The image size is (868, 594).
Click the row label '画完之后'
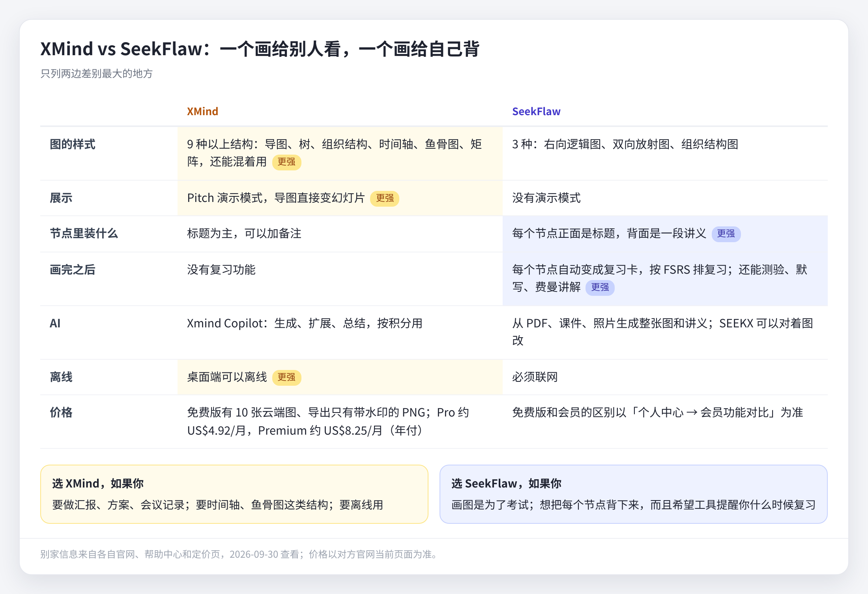73,270
